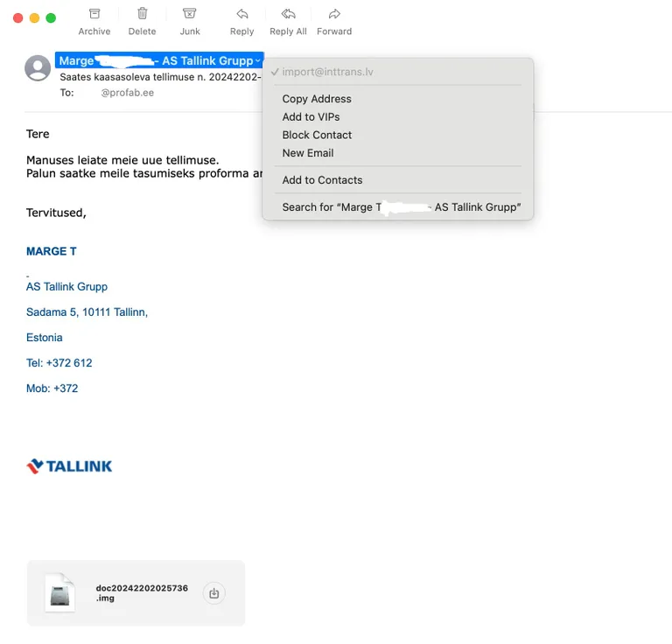Screen dimensions: 672x644
Task: Search for the Marge T AS Tallink Grupp sender
Action: [x=402, y=207]
